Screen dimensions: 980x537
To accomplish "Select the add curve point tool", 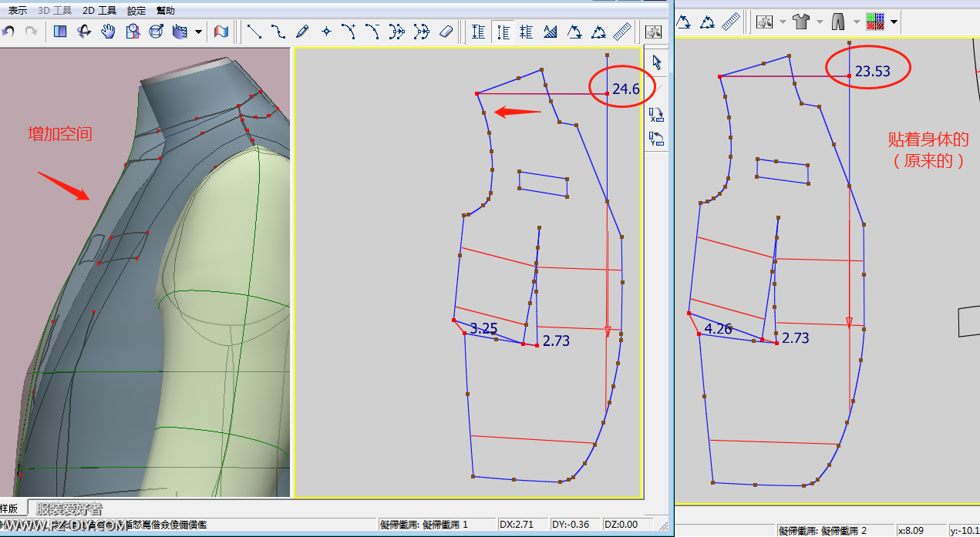I will click(349, 32).
